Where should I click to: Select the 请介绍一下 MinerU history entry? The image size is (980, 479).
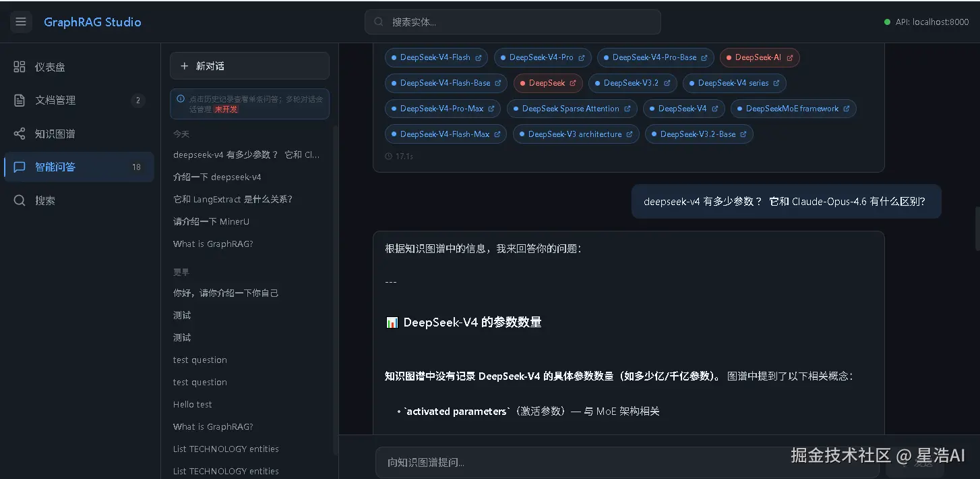(210, 221)
